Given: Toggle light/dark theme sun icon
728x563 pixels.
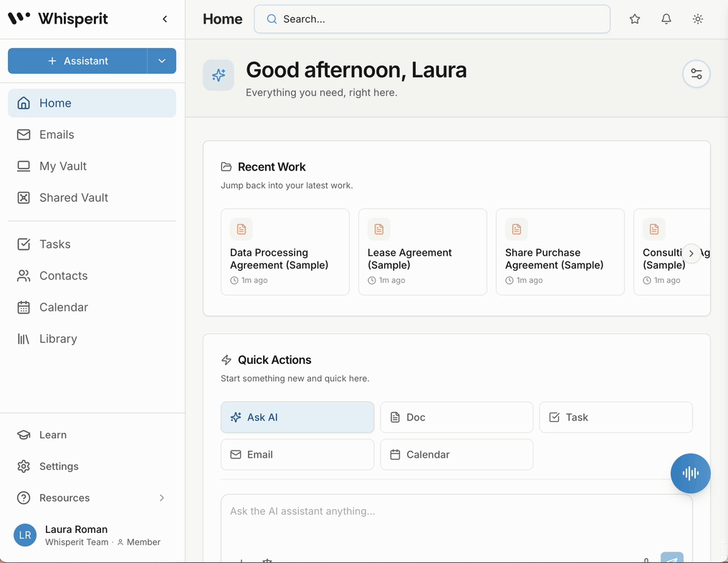Looking at the screenshot, I should (697, 19).
